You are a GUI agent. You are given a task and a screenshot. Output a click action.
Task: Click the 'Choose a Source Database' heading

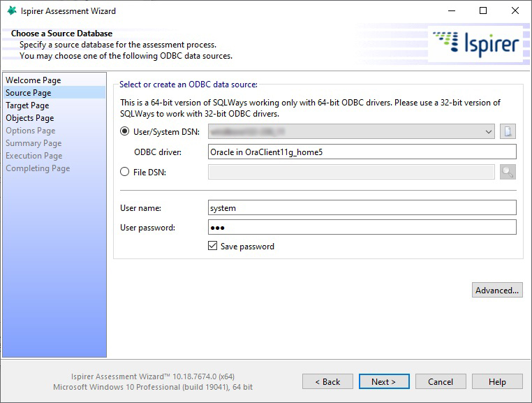61,34
